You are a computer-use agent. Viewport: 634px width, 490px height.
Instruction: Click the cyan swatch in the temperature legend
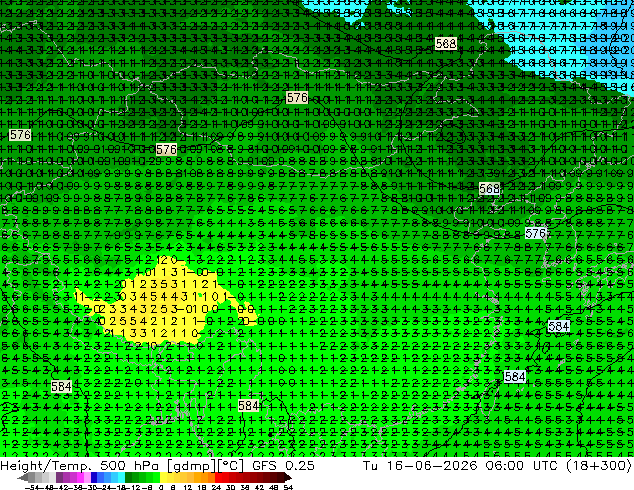(121, 478)
